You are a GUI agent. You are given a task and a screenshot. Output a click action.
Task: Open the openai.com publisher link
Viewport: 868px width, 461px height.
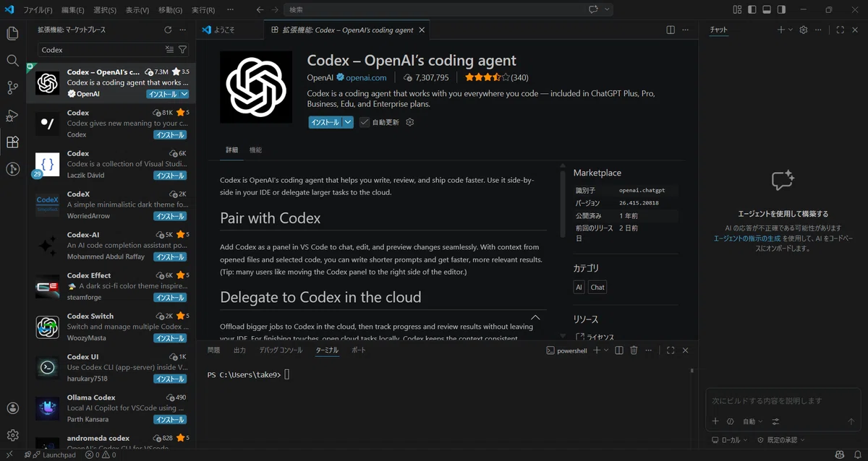[x=366, y=77]
